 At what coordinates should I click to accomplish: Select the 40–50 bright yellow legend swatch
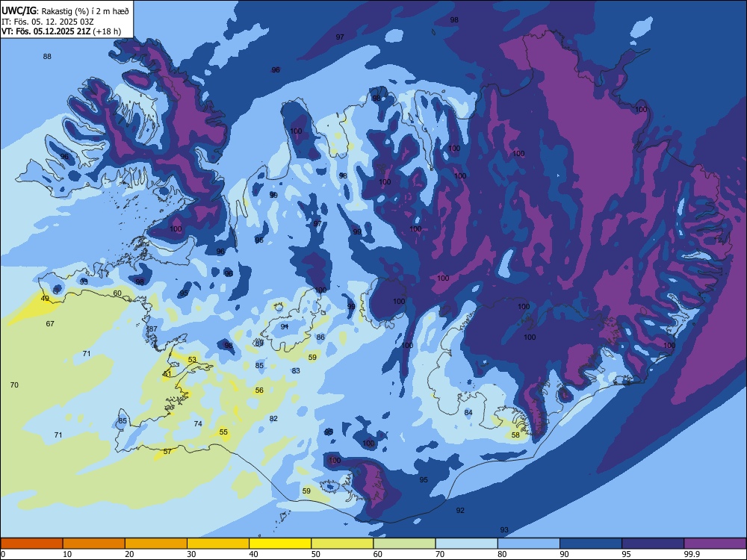280,544
